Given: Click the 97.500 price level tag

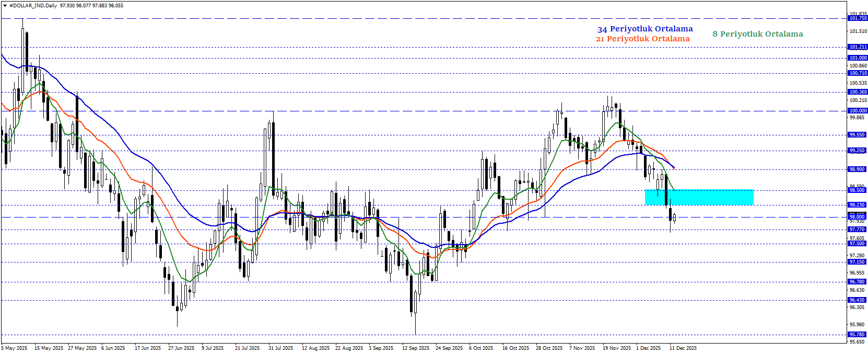Looking at the screenshot, I should (857, 244).
